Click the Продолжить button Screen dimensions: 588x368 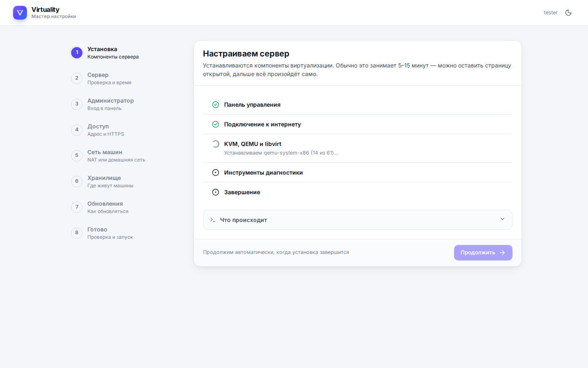point(483,253)
